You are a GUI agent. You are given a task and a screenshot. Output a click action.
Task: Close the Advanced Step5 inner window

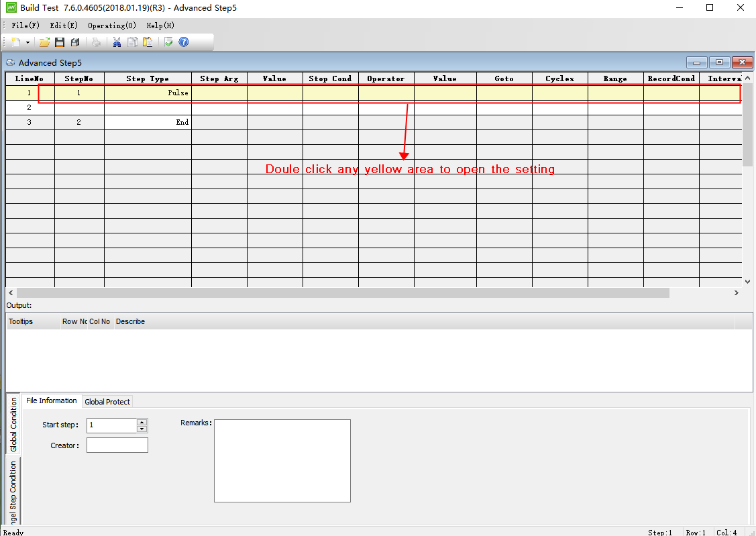743,62
